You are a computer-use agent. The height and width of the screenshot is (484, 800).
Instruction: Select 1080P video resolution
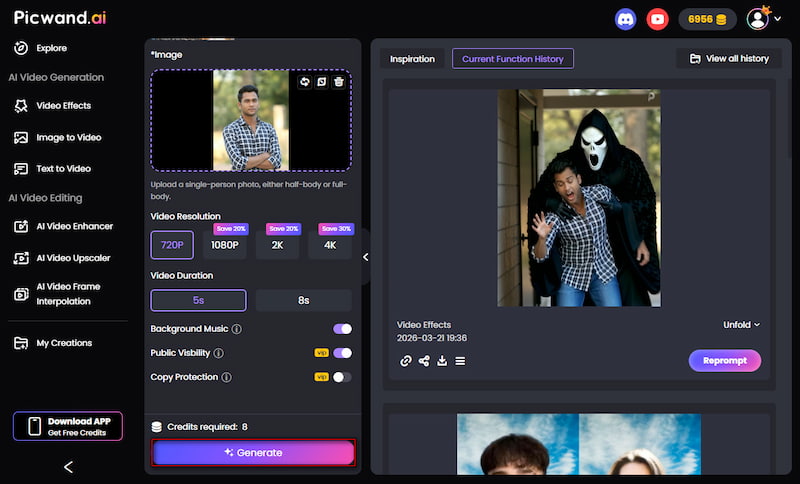pos(224,245)
